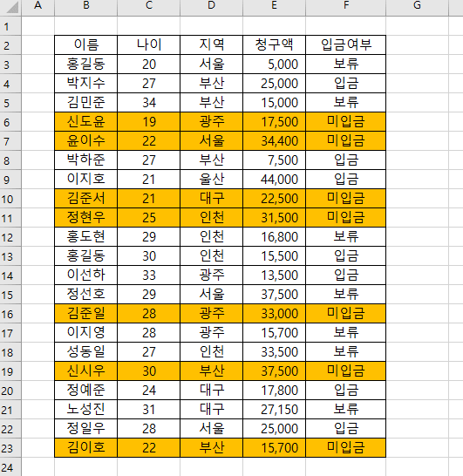The height and width of the screenshot is (476, 463).
Task: Select the highlighted cell 신도윤
Action: click(86, 122)
